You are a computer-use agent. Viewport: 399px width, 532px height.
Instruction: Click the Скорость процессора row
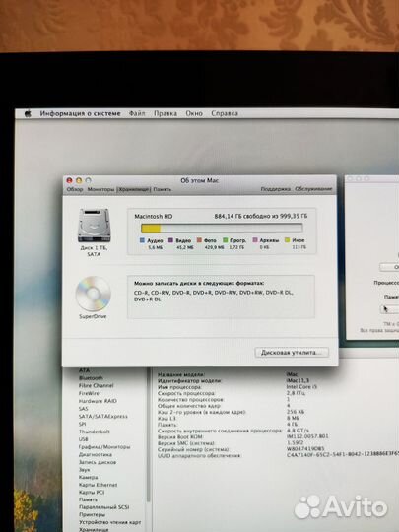[232, 393]
